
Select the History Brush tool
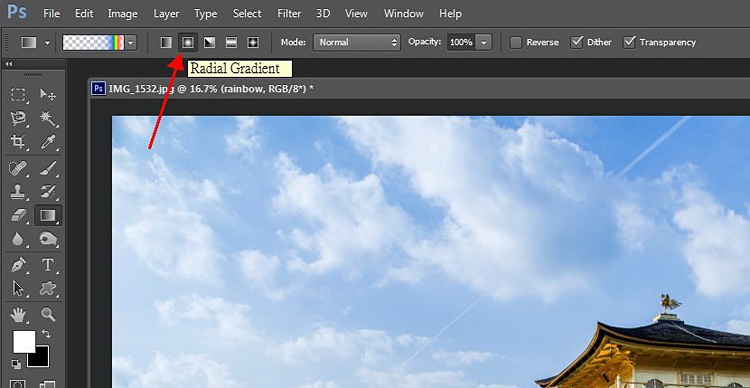coord(48,192)
